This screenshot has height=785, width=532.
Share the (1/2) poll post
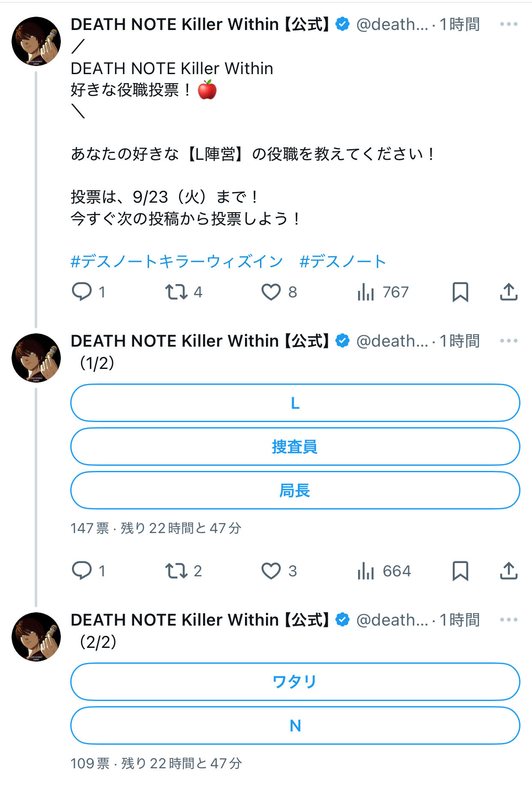pos(508,571)
